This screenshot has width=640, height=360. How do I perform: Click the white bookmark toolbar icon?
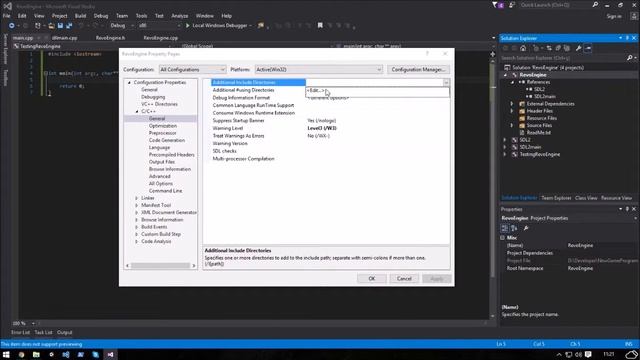pyautogui.click(x=320, y=26)
